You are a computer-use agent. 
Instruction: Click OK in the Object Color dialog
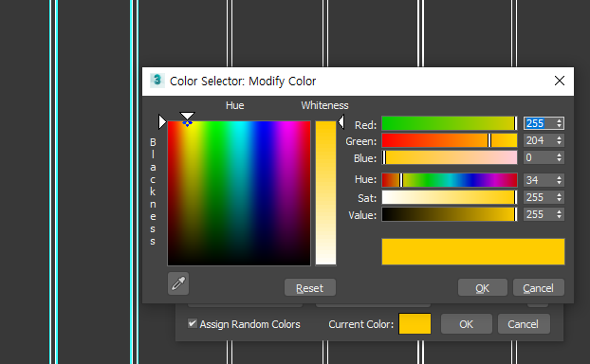click(466, 324)
